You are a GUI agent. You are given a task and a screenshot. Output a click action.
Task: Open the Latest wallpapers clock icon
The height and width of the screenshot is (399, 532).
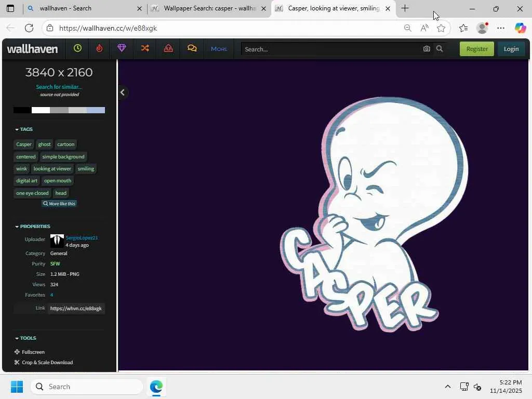click(78, 48)
